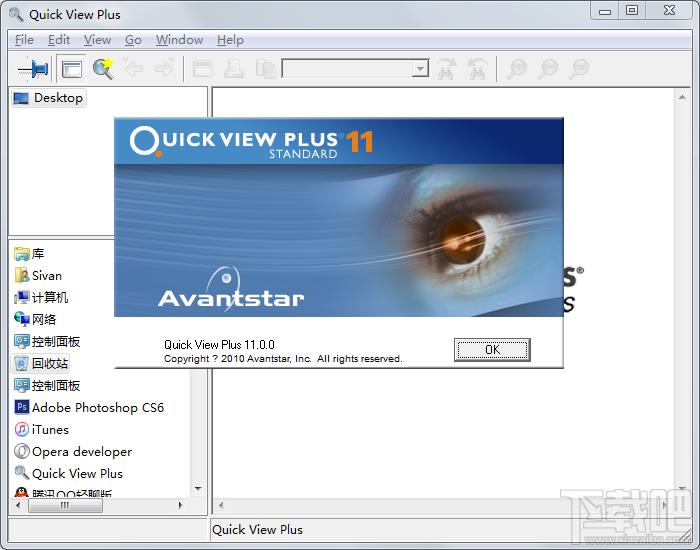Click the first binoculars find icon
Viewport: 700px width, 550px height.
pos(446,69)
